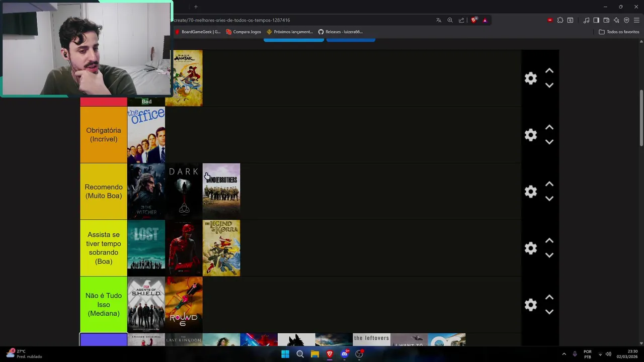
Task: Open settings gear for Não é Tudo Isso row
Action: tap(531, 305)
